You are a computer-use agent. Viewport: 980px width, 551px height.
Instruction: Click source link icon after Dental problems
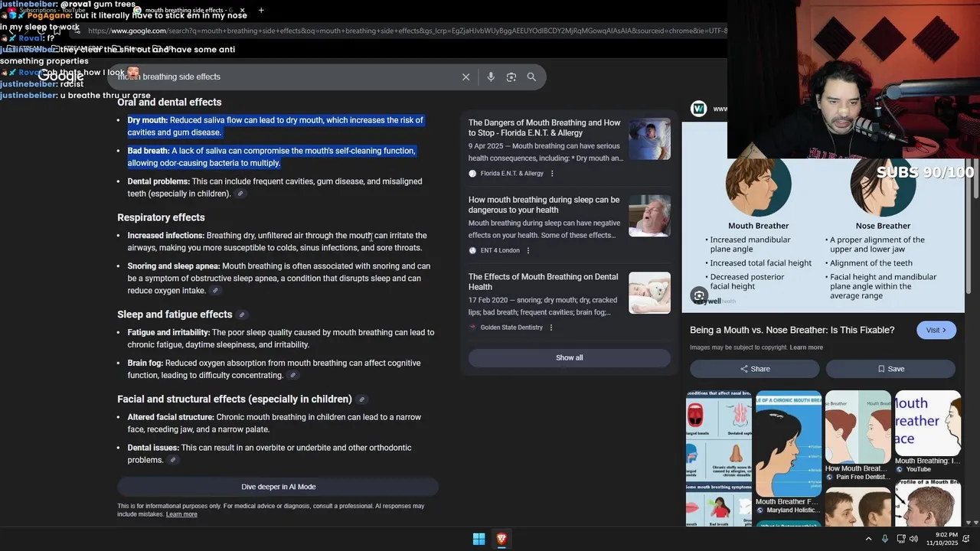pyautogui.click(x=240, y=194)
